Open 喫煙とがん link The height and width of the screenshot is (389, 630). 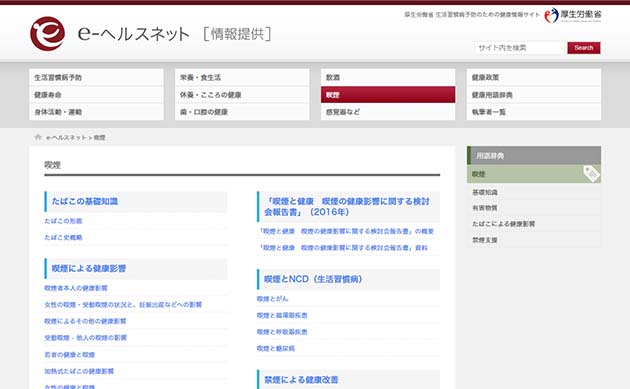pyautogui.click(x=272, y=299)
